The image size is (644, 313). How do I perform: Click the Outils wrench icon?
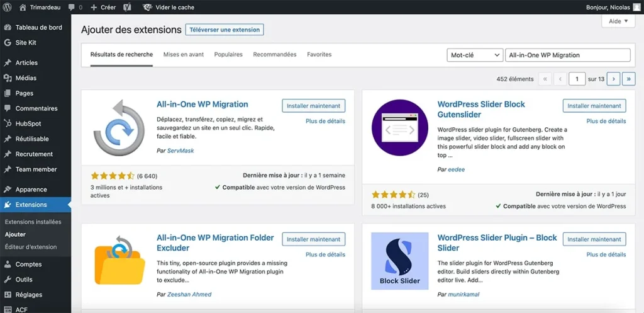[8, 280]
